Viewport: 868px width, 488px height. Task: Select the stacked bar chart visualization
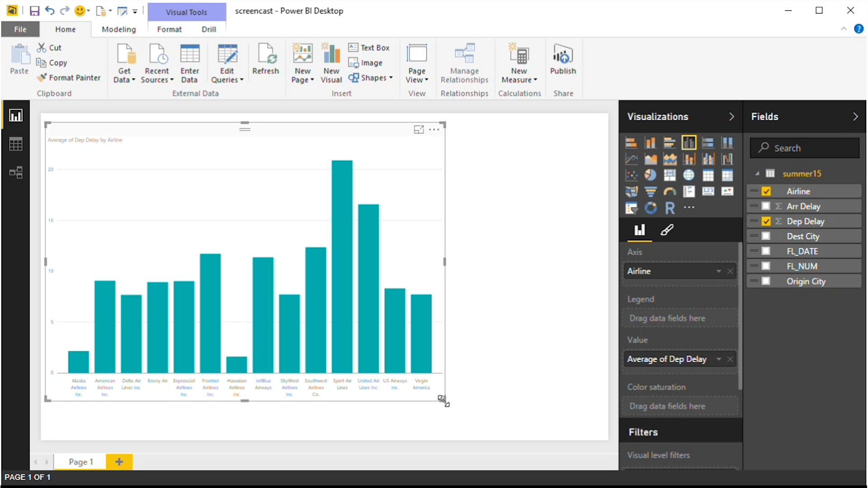[631, 143]
